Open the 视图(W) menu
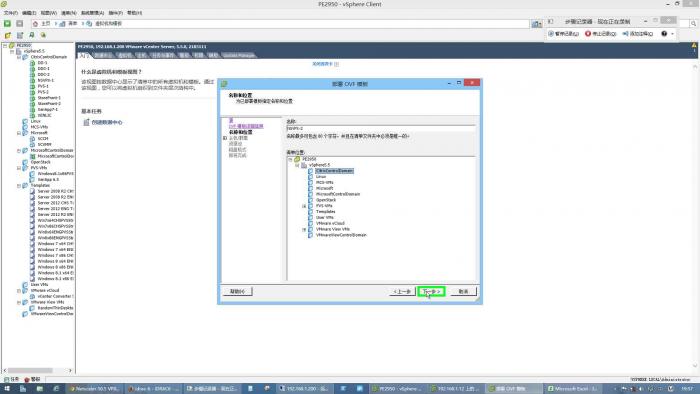The width and height of the screenshot is (700, 394). click(49, 13)
